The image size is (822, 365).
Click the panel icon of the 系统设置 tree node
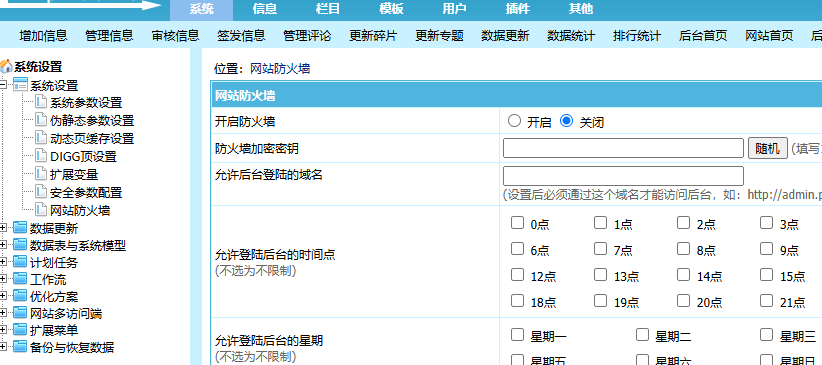pos(20,84)
